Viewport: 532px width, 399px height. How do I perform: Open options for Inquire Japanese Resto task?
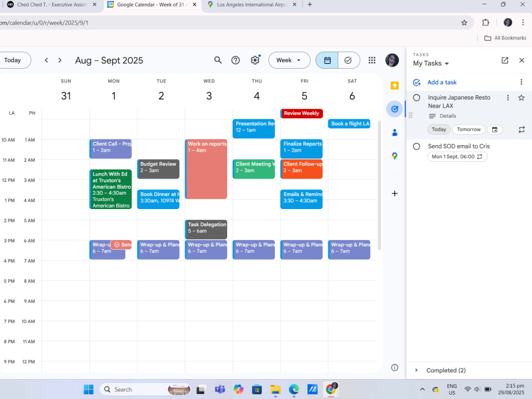coord(508,98)
